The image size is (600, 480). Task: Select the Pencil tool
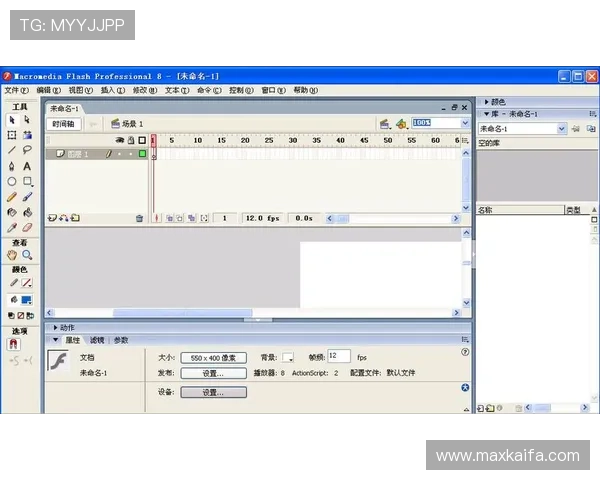[12, 197]
